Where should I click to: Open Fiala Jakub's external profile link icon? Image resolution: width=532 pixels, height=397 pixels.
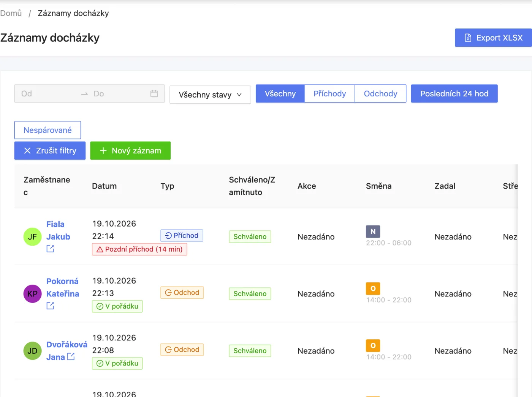click(50, 249)
